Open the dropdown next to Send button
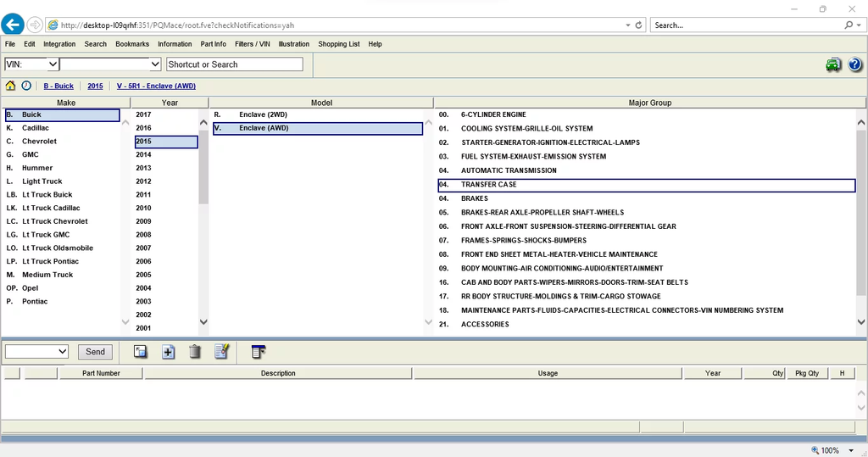868x457 pixels. tap(36, 352)
